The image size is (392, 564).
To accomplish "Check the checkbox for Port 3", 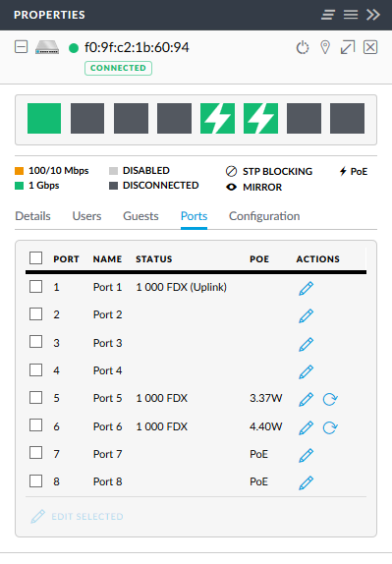I will coord(36,342).
